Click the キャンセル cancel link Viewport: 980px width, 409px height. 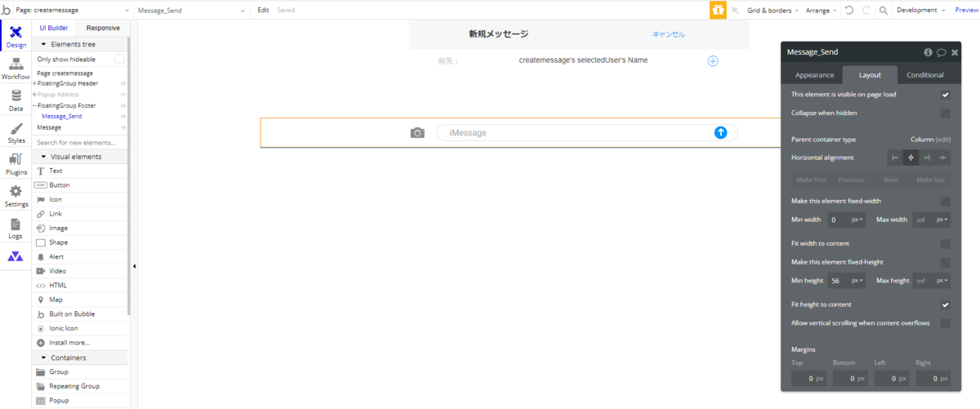coord(669,34)
